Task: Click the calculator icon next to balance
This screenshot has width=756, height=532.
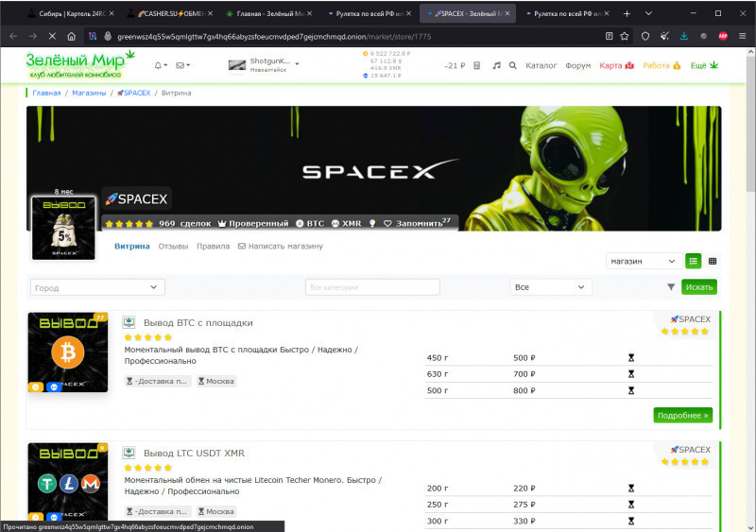Action: [477, 65]
